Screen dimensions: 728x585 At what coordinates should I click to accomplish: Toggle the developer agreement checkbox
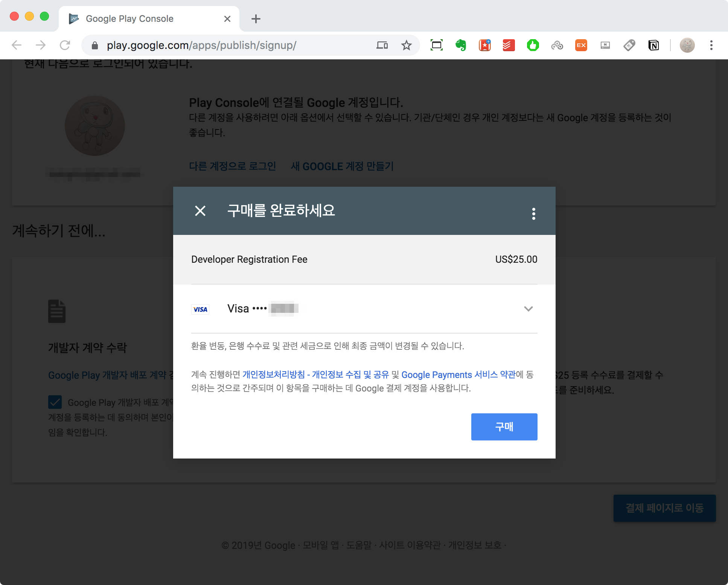click(55, 402)
